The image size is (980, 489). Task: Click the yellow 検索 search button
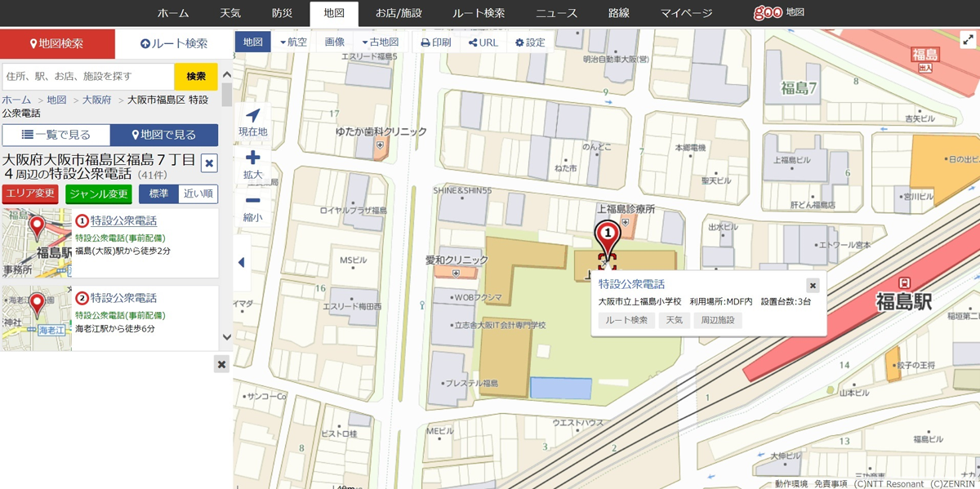pyautogui.click(x=196, y=77)
